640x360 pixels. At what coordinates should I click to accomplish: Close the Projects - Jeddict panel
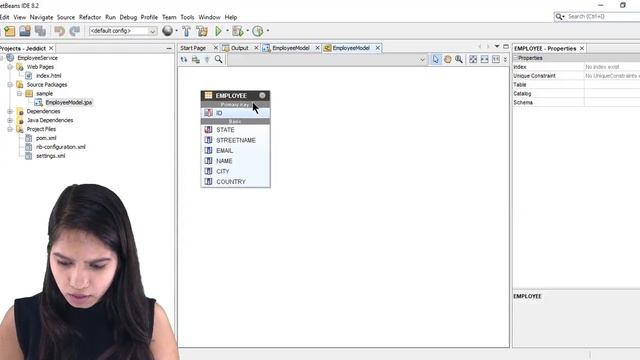(x=51, y=48)
